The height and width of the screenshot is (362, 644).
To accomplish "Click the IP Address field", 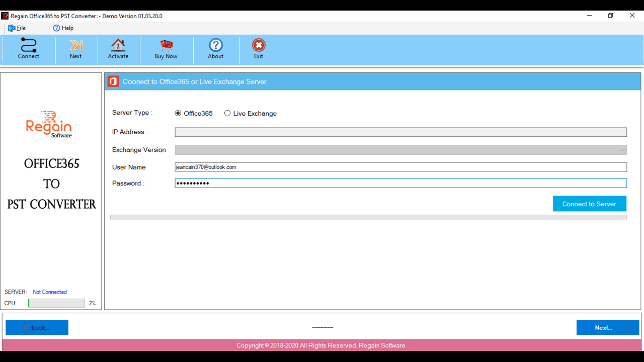I will [x=401, y=132].
